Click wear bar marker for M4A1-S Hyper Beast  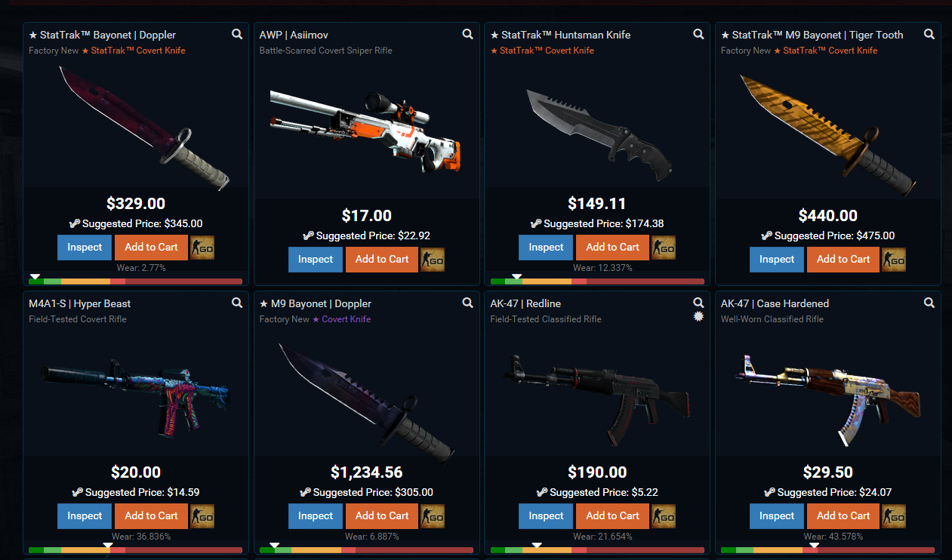click(108, 545)
